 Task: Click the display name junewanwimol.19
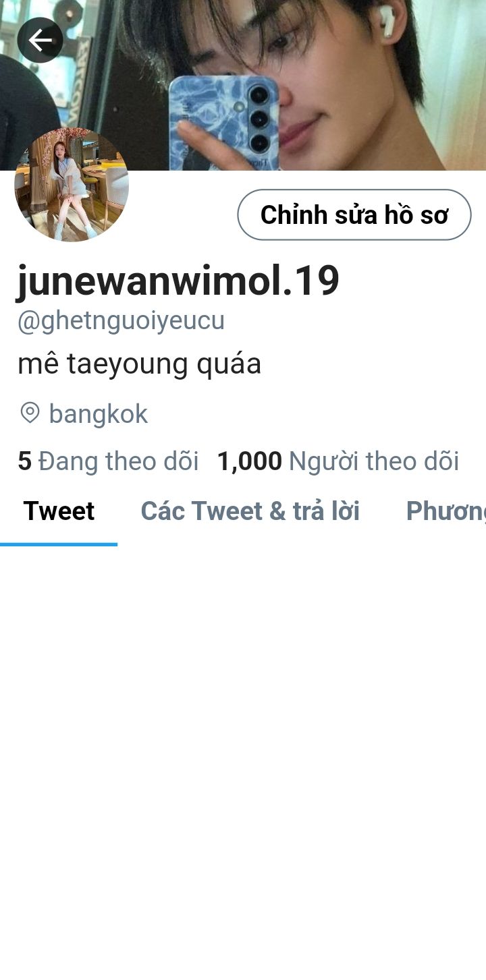(178, 281)
